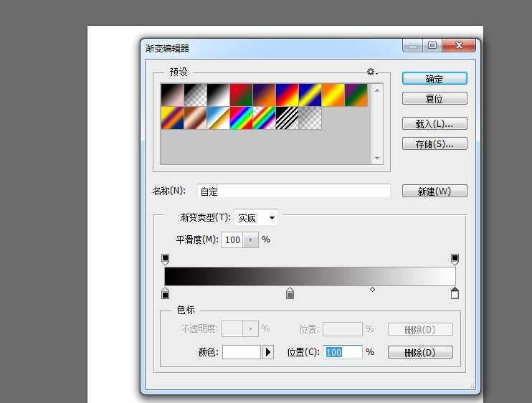532x403 pixels.
Task: Select the black color stop at left
Action: click(165, 293)
